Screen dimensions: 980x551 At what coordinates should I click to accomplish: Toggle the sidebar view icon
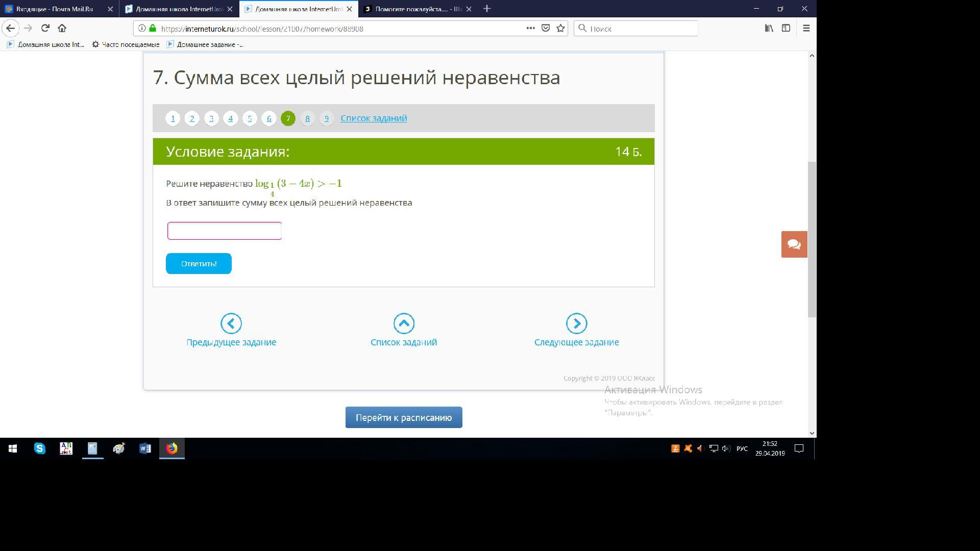coord(786,28)
